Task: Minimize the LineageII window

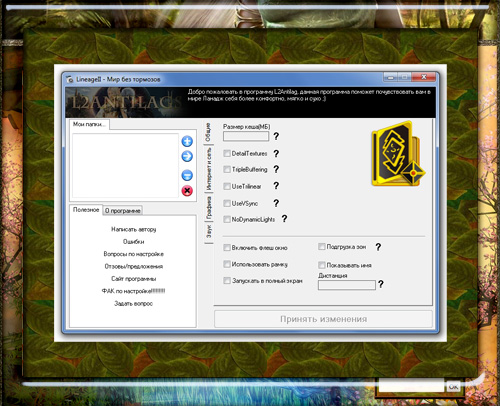Action: point(390,77)
